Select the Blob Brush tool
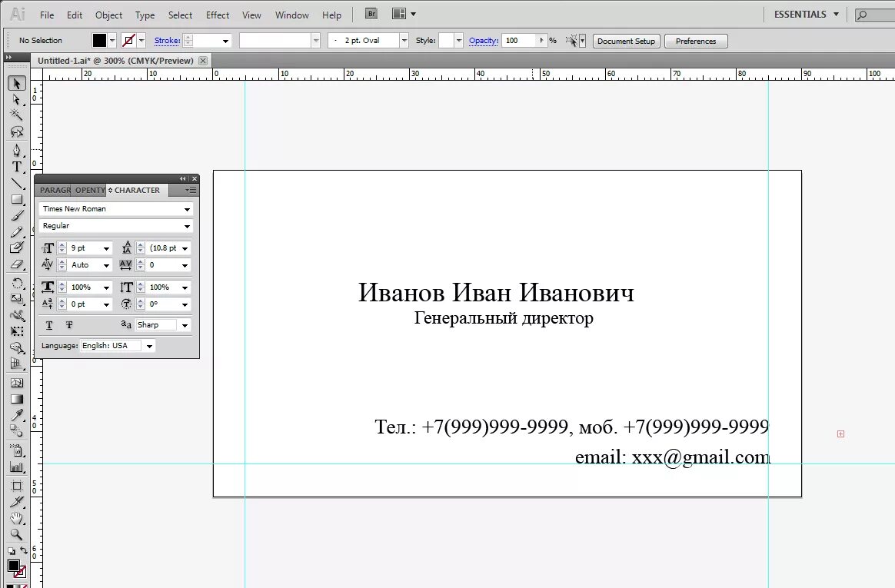The height and width of the screenshot is (588, 895). [17, 248]
